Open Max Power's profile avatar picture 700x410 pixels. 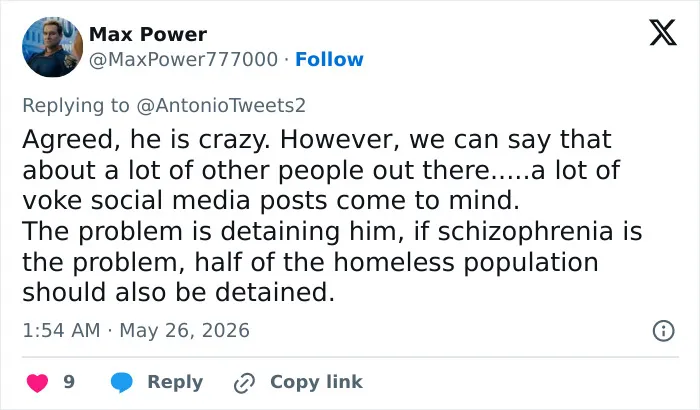click(x=52, y=47)
